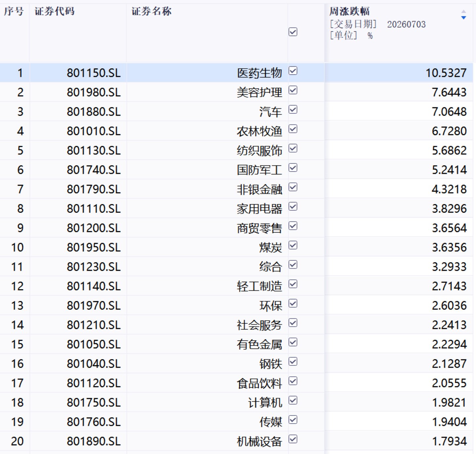Toggle checkbox for 社会服务 row

coord(293,323)
